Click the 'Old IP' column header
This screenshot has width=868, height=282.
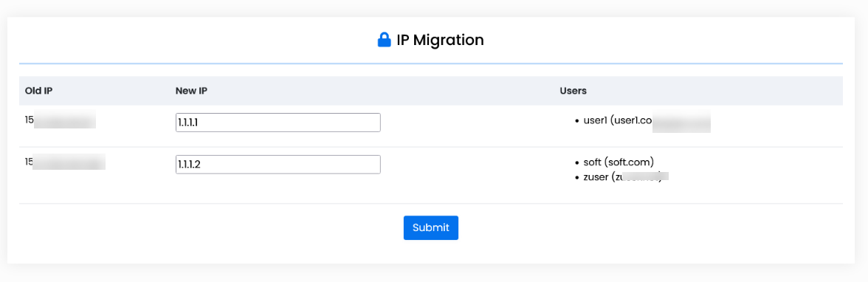[38, 91]
